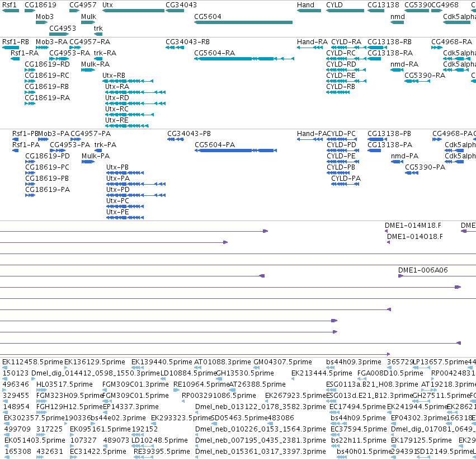The width and height of the screenshot is (476, 460).
Task: Click the CYLD-RE transcript label
Action: 341,76
